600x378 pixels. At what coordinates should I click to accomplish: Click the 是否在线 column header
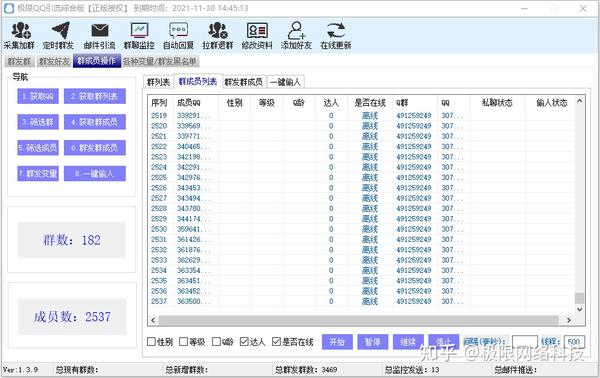[x=370, y=103]
